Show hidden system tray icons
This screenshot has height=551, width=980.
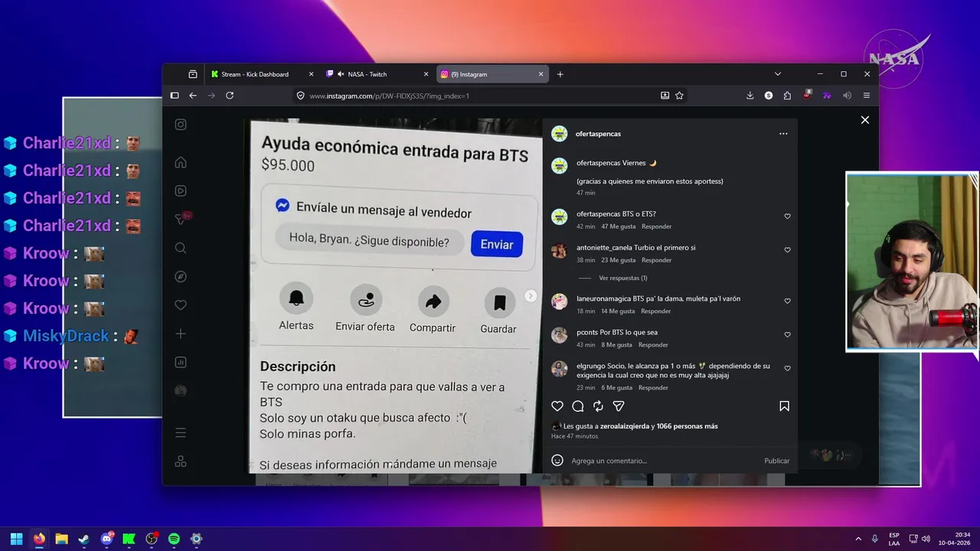[858, 539]
